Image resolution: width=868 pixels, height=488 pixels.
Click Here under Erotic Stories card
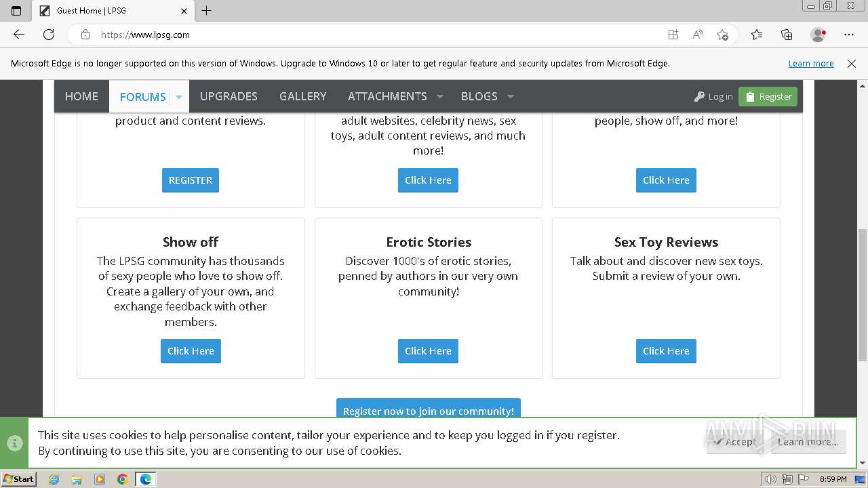[428, 351]
